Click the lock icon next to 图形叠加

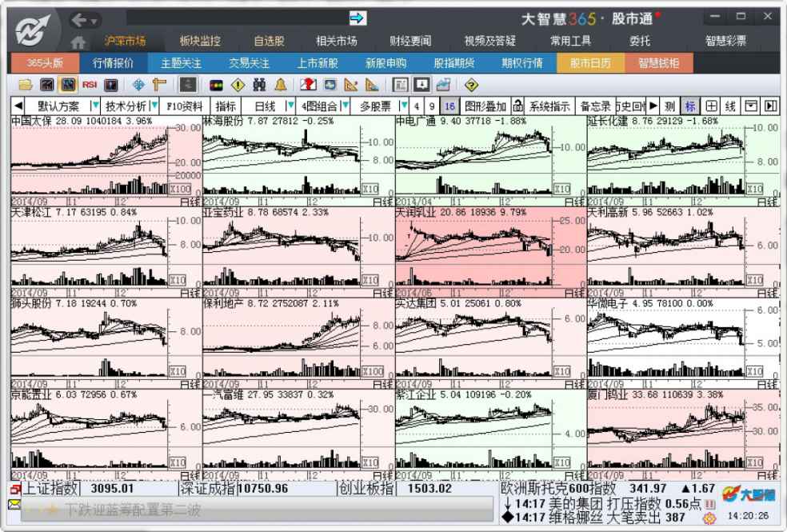click(x=517, y=106)
